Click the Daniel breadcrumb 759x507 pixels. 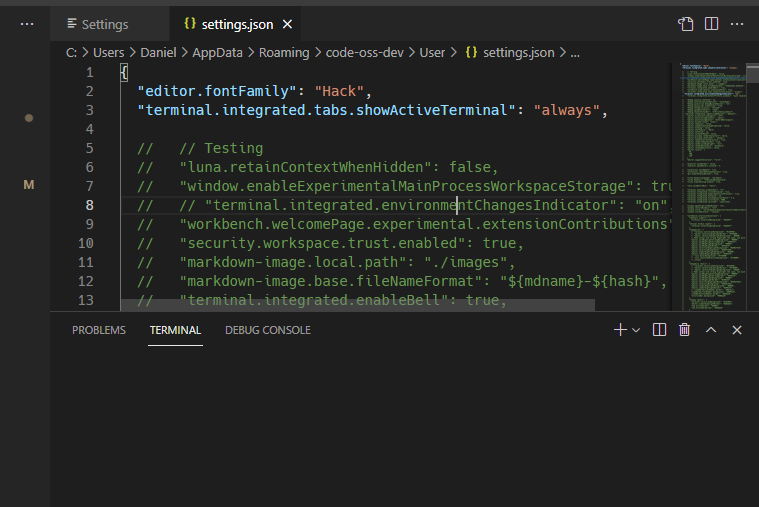pyautogui.click(x=158, y=52)
